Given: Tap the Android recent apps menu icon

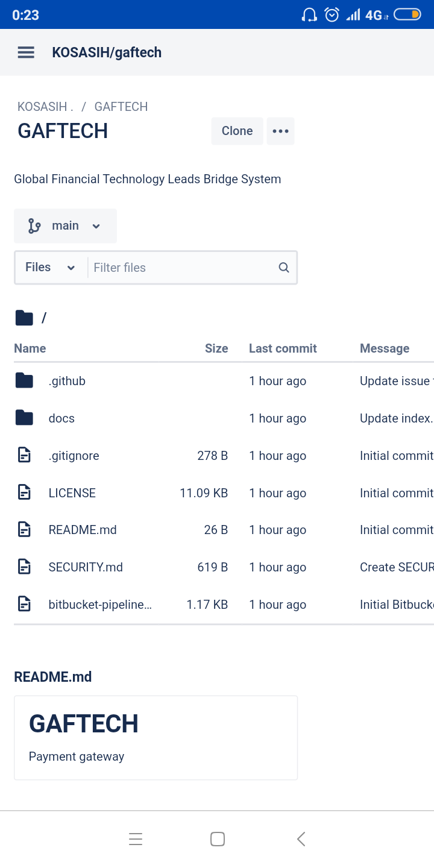Looking at the screenshot, I should (x=136, y=839).
